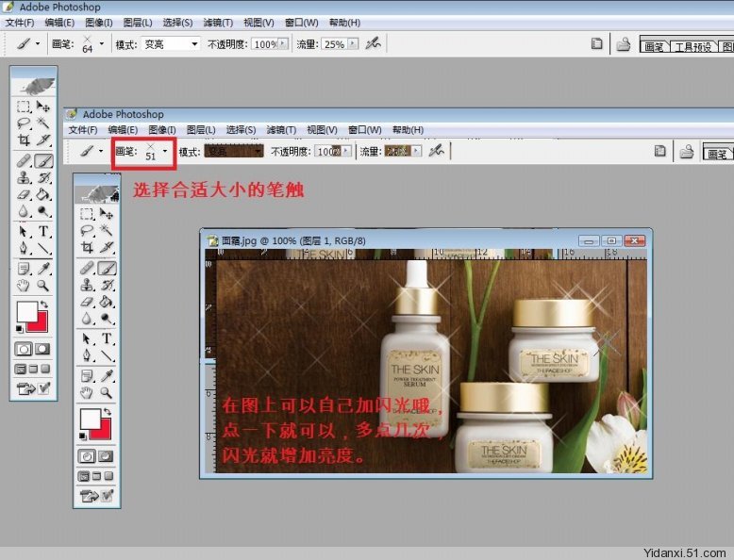Switch to Full Screen mode in inner toolbox
This screenshot has height=560, width=734.
(109, 476)
